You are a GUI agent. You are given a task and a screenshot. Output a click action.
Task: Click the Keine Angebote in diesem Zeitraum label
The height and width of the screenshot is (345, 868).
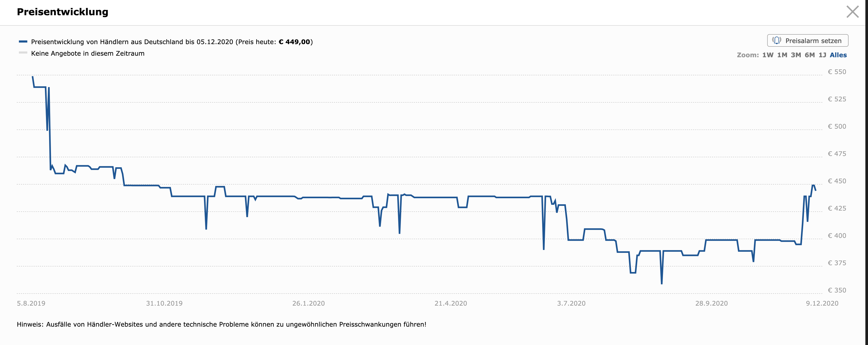click(x=88, y=54)
